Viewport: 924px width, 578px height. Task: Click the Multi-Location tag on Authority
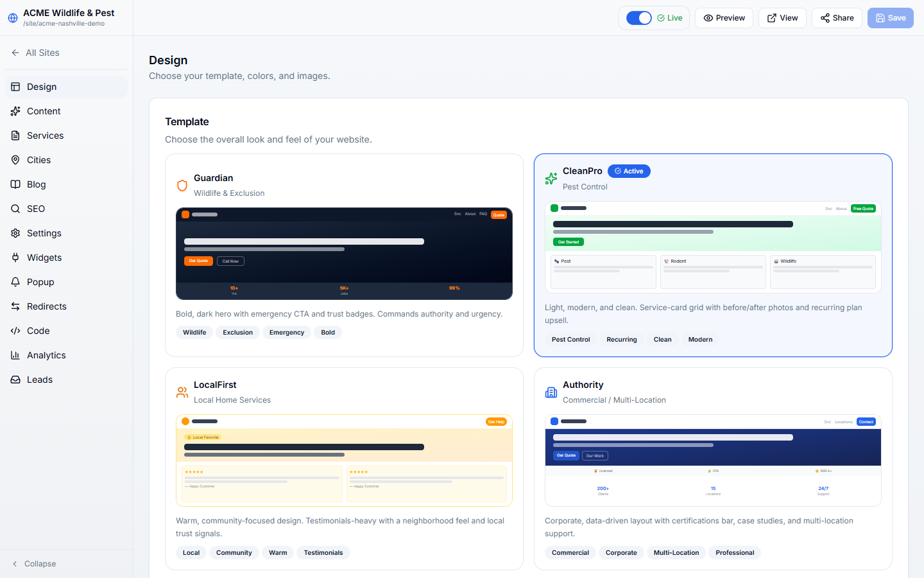point(676,553)
